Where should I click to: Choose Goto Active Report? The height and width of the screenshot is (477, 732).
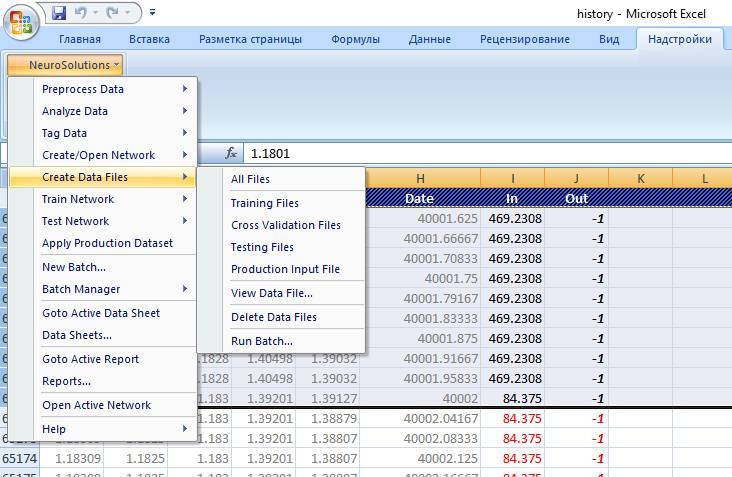pos(102,359)
